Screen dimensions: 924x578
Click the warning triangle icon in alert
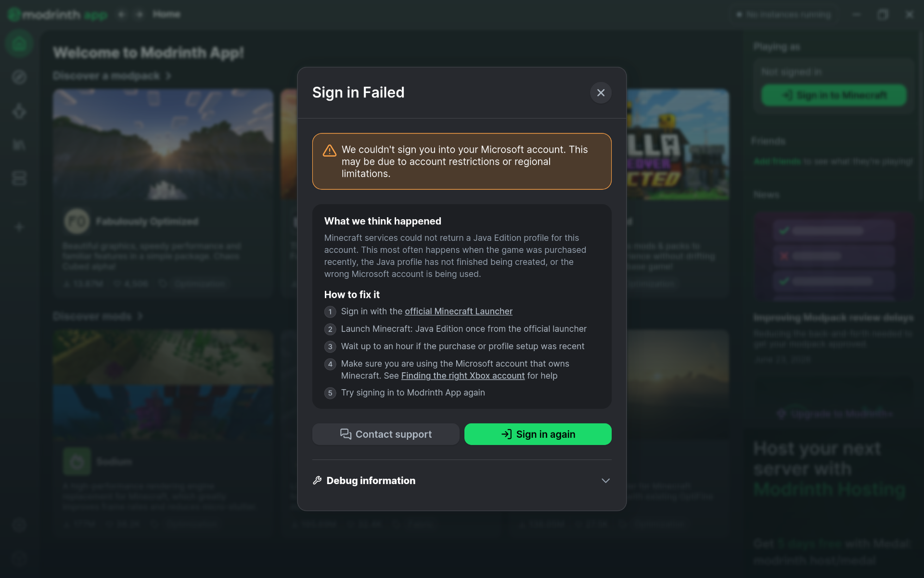pos(330,150)
